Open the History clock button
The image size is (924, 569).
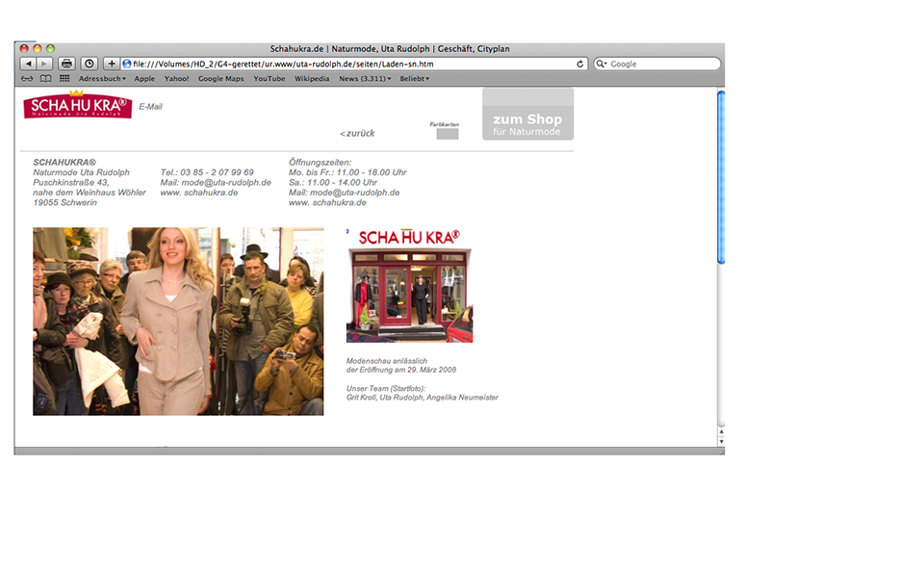click(x=89, y=64)
